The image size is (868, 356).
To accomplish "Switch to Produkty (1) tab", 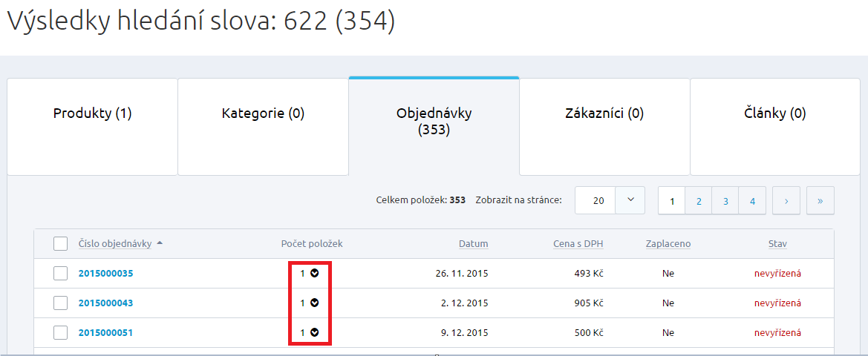I will (x=92, y=113).
